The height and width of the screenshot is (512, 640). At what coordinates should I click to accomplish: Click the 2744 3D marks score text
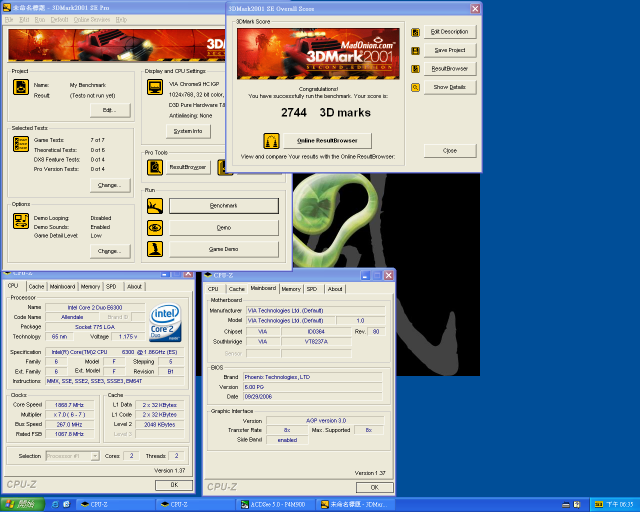pos(326,113)
